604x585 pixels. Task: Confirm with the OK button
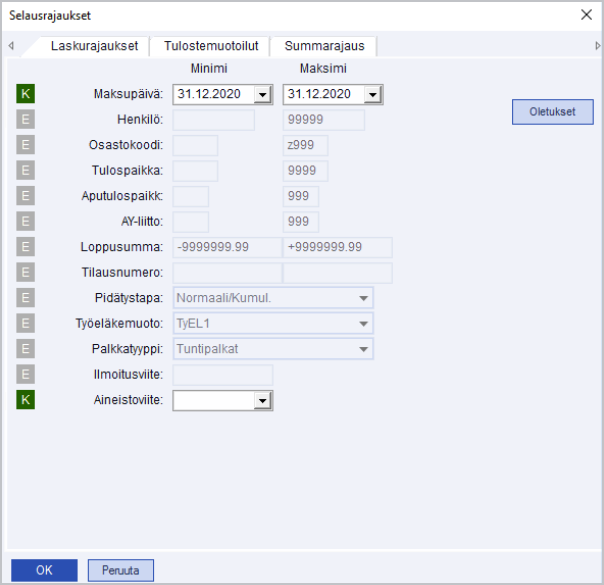(43, 570)
